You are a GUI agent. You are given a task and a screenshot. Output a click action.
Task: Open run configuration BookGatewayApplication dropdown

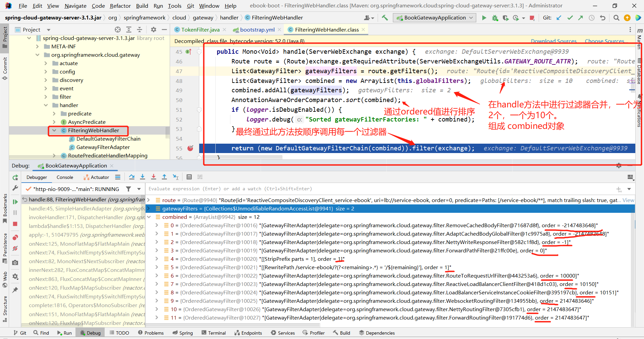click(435, 18)
